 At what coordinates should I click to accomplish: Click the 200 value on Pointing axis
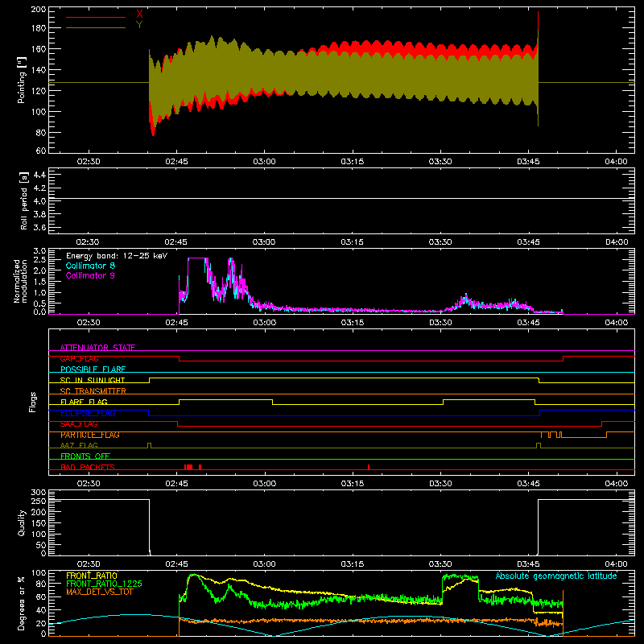click(39, 10)
